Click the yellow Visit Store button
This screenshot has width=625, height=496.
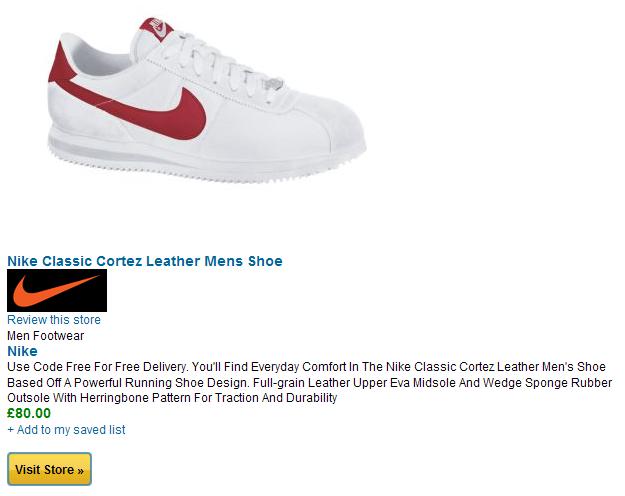49,469
